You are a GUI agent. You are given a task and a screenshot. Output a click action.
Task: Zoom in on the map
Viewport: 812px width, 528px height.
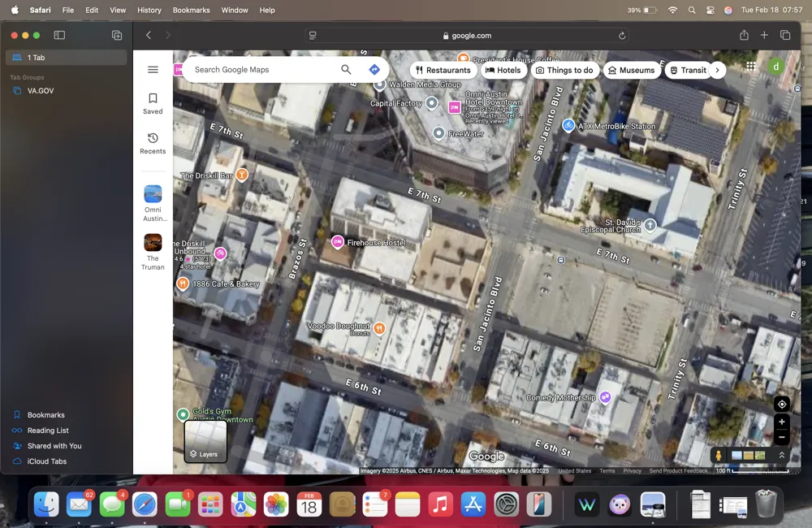point(781,422)
